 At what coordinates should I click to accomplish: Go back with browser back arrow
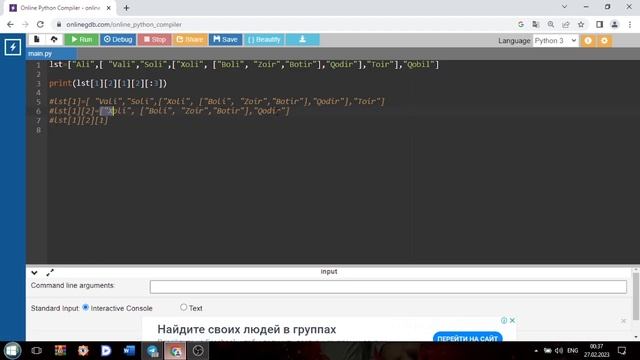click(10, 24)
